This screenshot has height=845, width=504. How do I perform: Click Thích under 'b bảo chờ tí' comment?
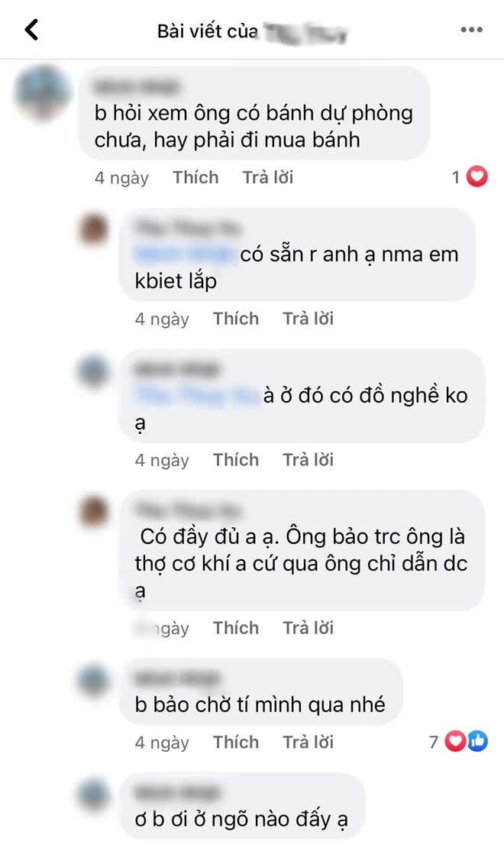coord(236,742)
